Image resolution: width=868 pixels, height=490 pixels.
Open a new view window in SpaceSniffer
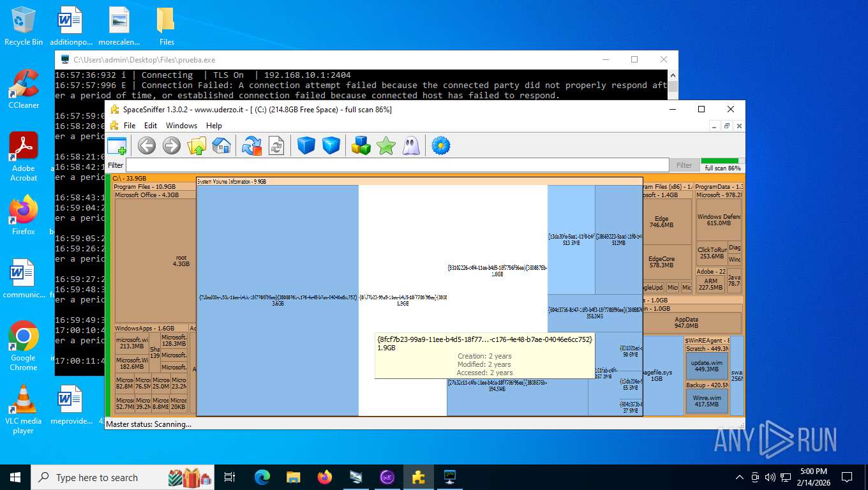[117, 145]
